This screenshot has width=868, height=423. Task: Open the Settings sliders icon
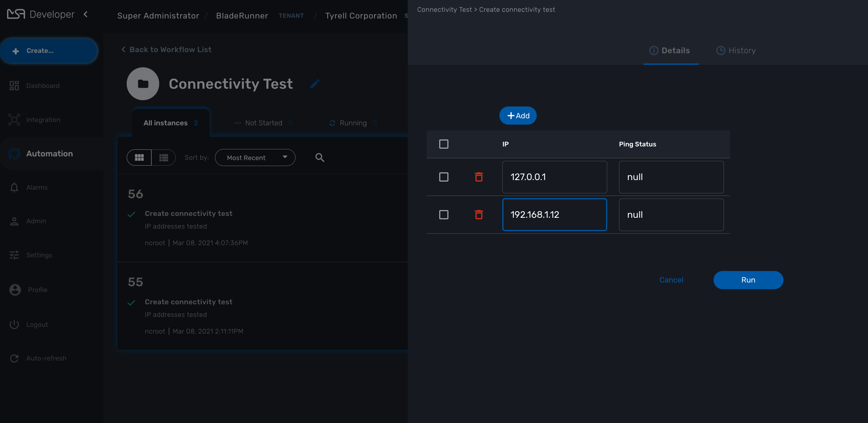click(14, 255)
